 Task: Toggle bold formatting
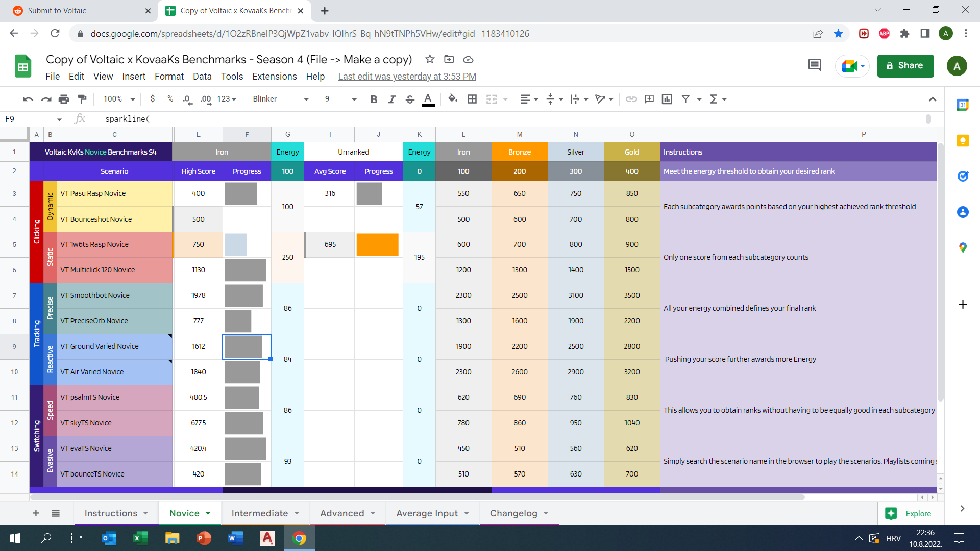pos(374,99)
